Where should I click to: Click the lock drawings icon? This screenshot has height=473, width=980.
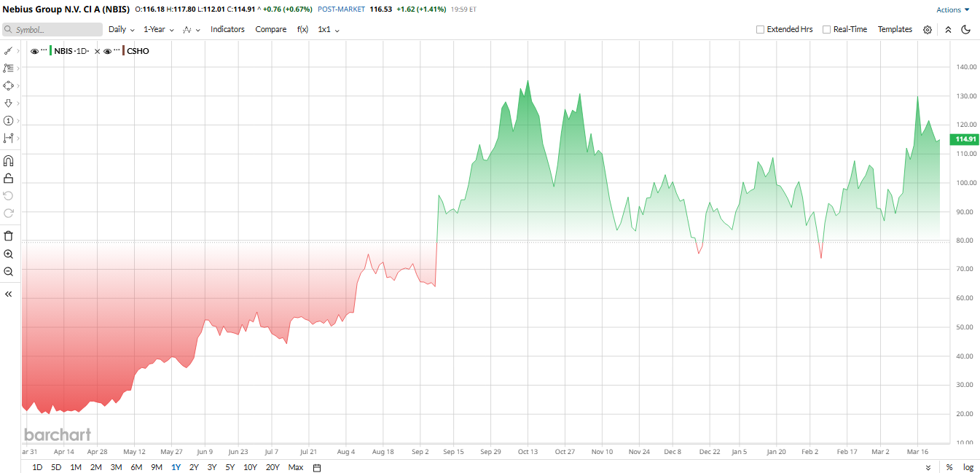point(9,178)
